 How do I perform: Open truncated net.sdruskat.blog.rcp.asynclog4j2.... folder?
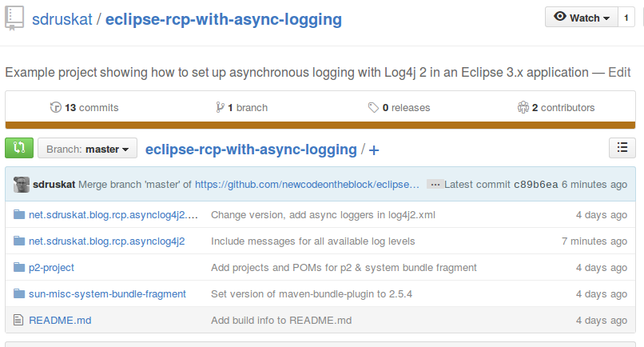pyautogui.click(x=113, y=215)
